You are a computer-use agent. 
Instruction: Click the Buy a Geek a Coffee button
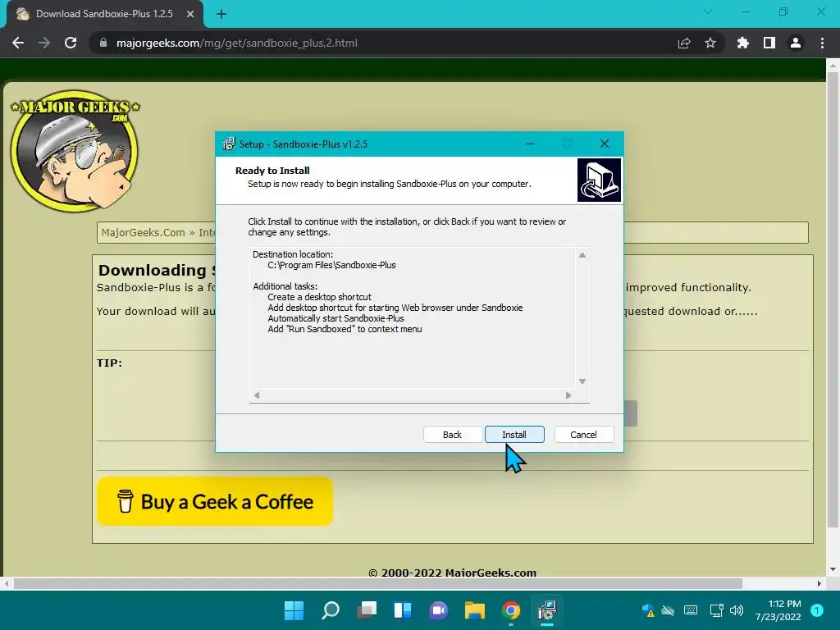tap(215, 501)
